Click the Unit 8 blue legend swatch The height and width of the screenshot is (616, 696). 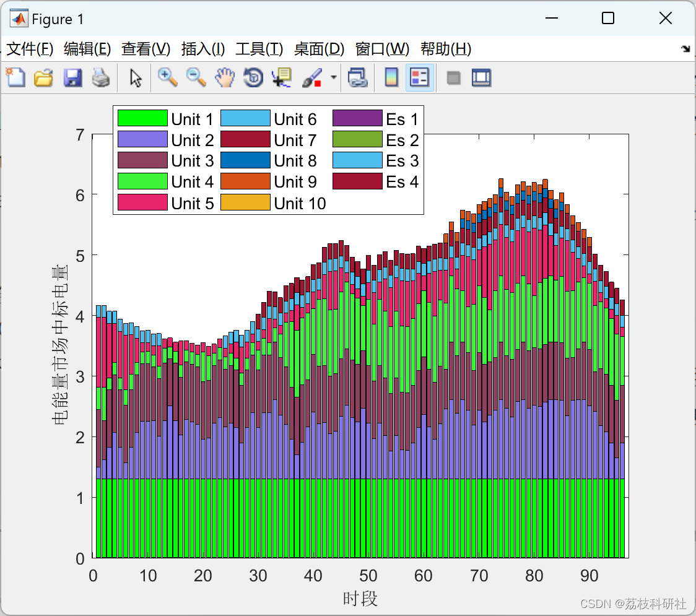(x=245, y=160)
